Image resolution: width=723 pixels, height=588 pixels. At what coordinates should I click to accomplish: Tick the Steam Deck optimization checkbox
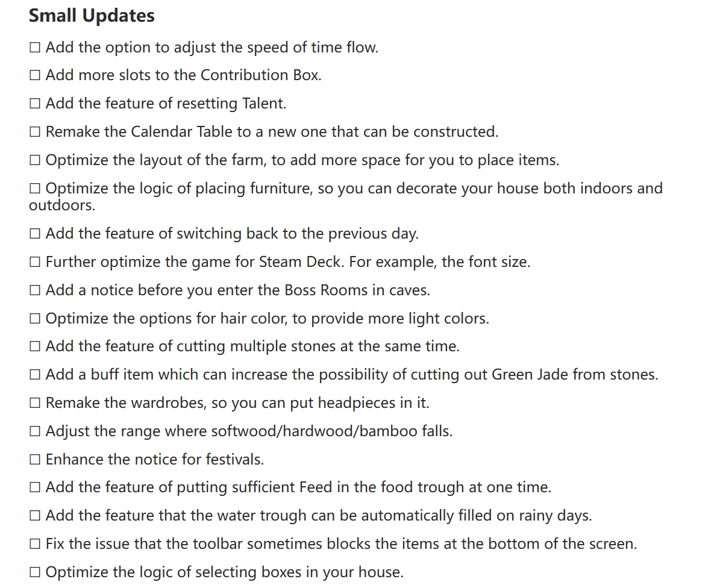point(35,263)
